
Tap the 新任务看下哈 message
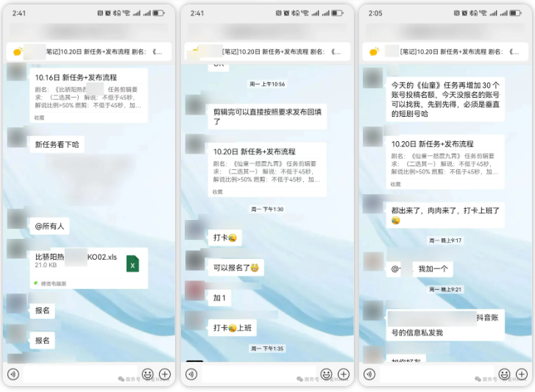click(x=57, y=145)
